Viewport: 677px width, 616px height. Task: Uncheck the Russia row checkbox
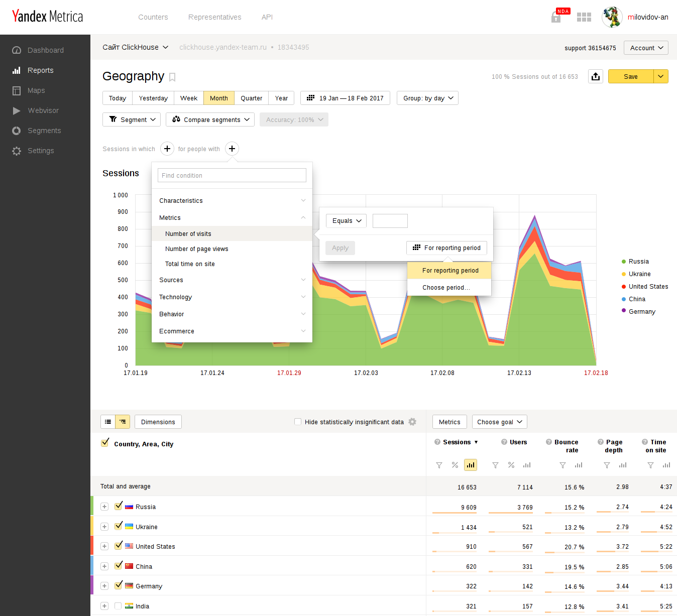119,506
